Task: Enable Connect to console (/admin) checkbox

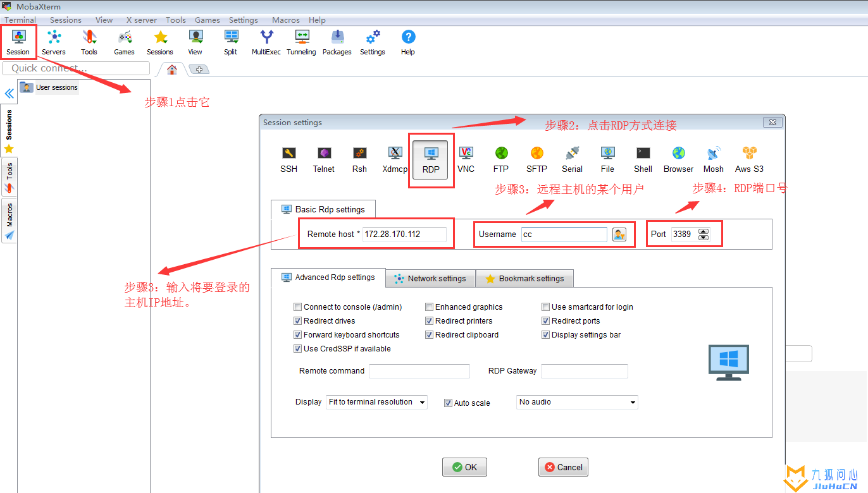Action: coord(298,307)
